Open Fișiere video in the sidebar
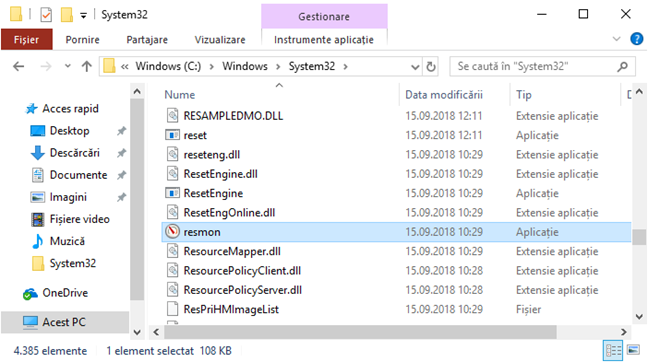Image resolution: width=648 pixels, height=362 pixels. (79, 219)
